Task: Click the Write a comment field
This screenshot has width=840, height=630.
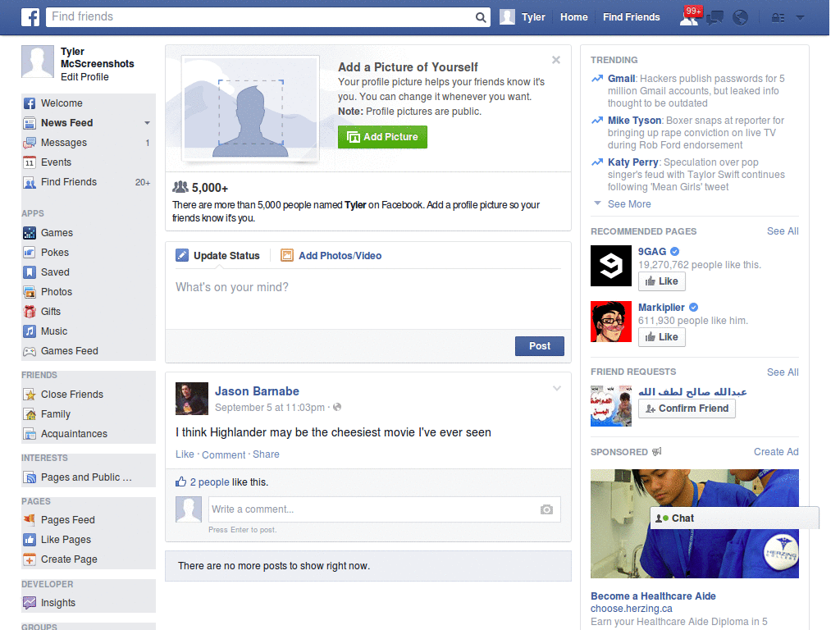Action: 384,509
